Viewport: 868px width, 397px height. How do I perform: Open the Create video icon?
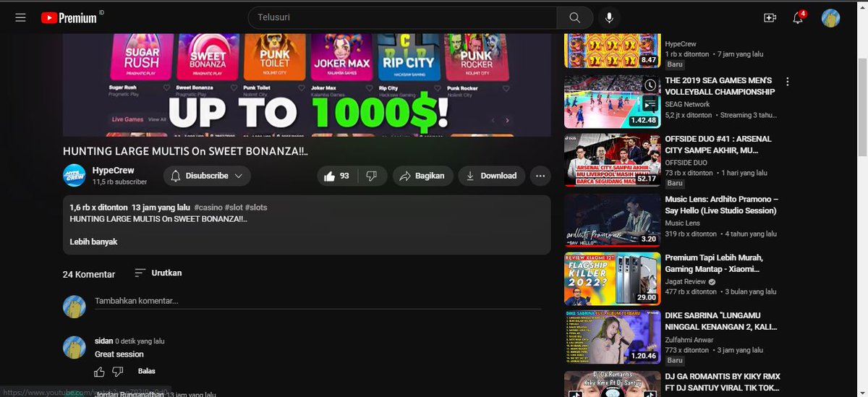tap(770, 17)
